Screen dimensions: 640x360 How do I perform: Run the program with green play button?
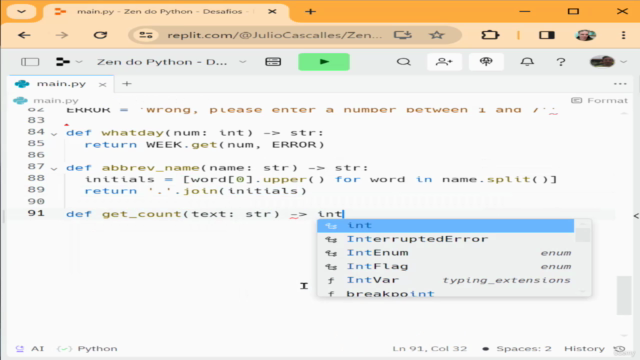pyautogui.click(x=324, y=62)
